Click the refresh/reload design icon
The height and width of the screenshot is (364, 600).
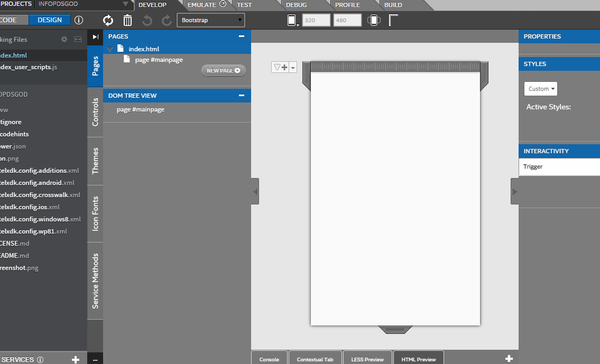point(108,21)
